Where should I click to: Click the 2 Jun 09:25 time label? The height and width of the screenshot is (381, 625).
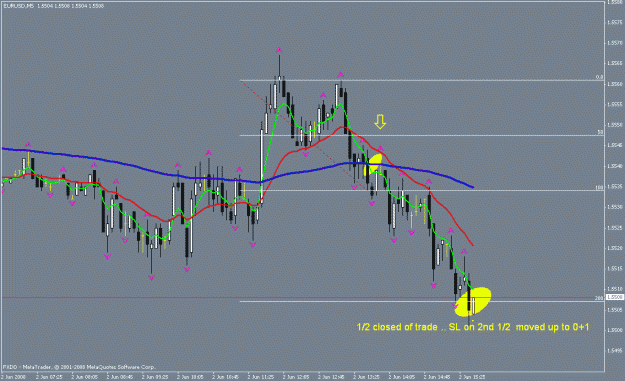click(155, 377)
